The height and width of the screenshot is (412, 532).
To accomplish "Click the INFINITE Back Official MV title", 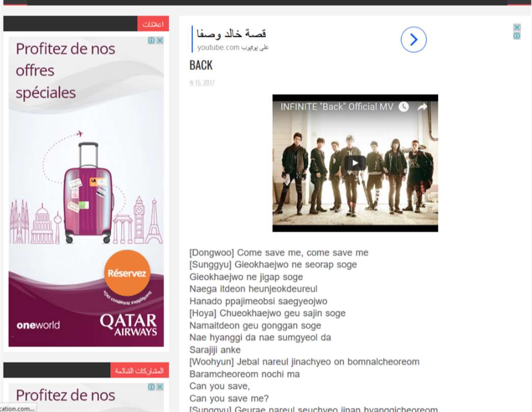I will pos(337,107).
